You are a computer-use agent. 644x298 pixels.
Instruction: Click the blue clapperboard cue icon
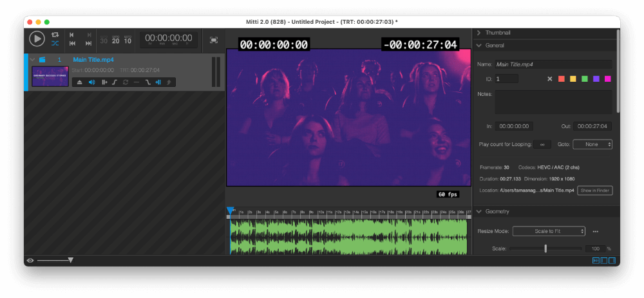(x=42, y=59)
